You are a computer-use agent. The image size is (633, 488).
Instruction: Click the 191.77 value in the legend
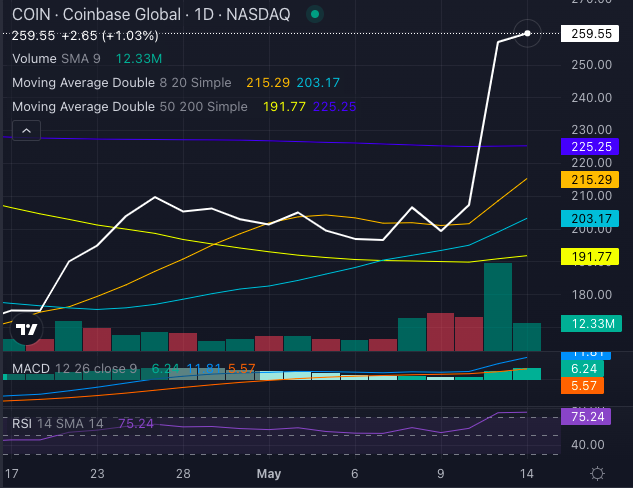coord(284,107)
